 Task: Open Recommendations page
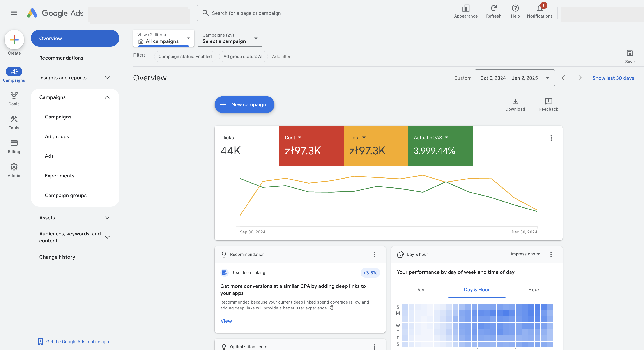point(61,58)
